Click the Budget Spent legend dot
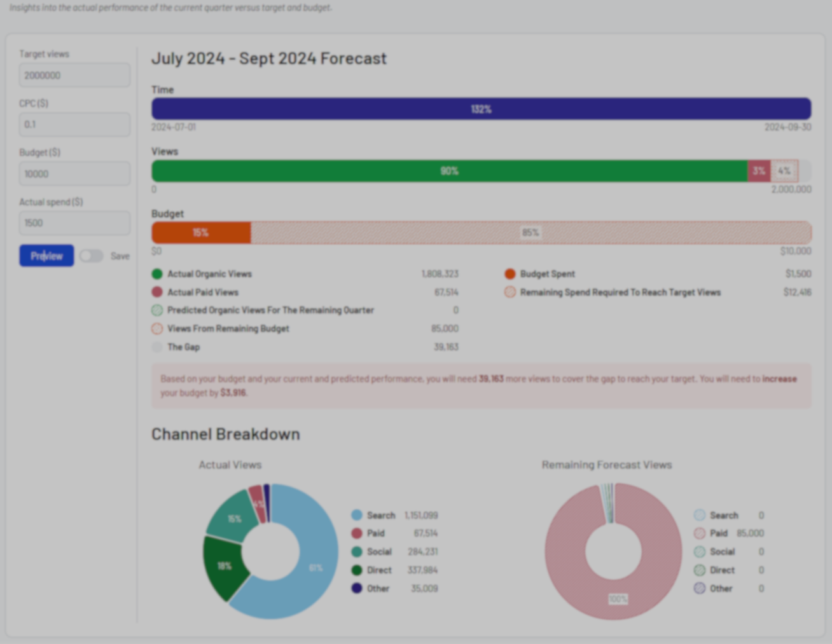 coord(510,274)
